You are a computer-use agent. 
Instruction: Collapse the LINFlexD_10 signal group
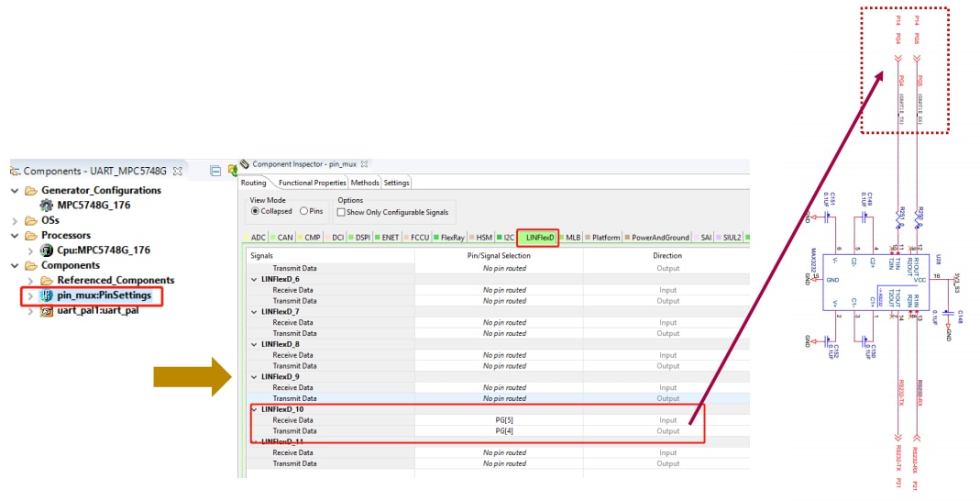coord(254,409)
